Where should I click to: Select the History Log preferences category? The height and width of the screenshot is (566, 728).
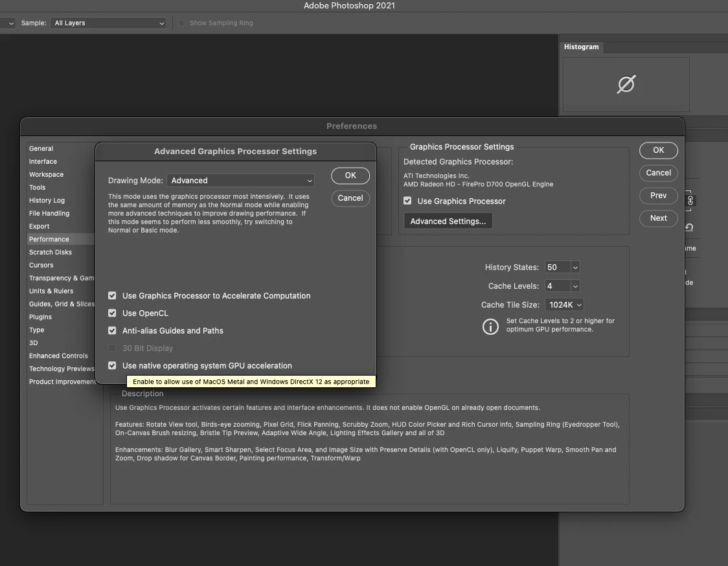click(x=47, y=201)
